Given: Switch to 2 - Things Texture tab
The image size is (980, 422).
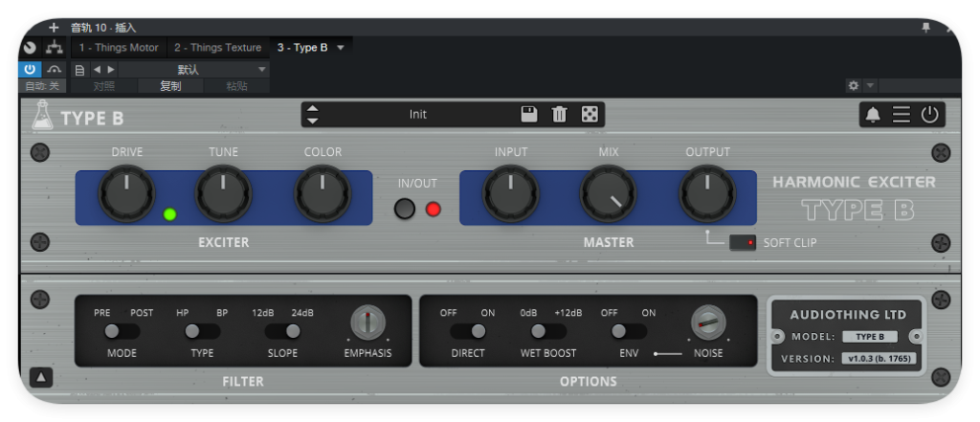Looking at the screenshot, I should 217,48.
